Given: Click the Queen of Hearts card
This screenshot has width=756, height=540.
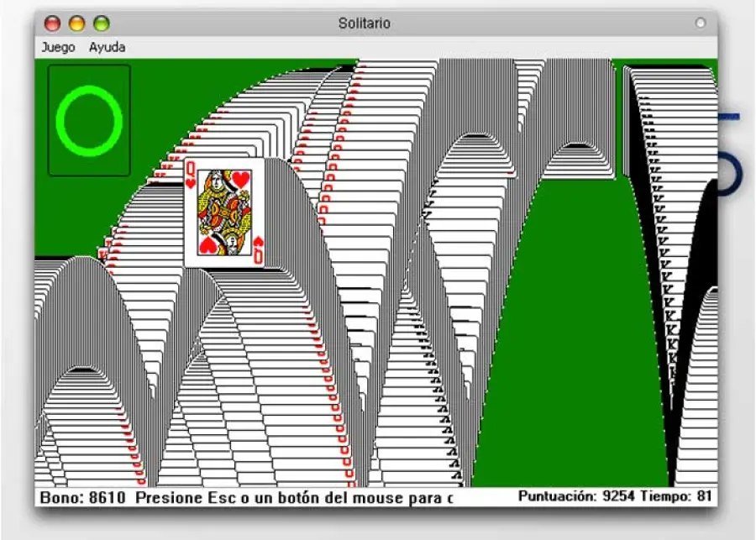Looking at the screenshot, I should tap(223, 212).
